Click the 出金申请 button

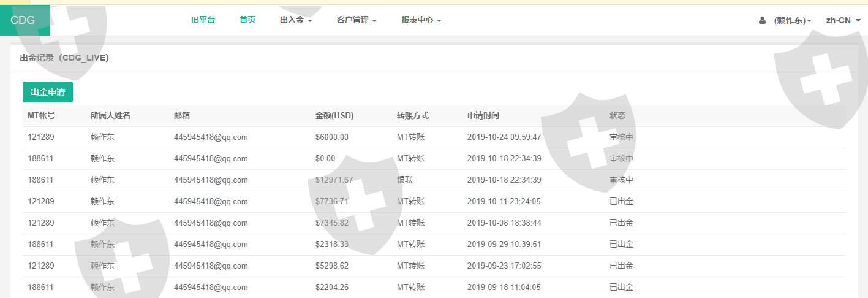48,92
